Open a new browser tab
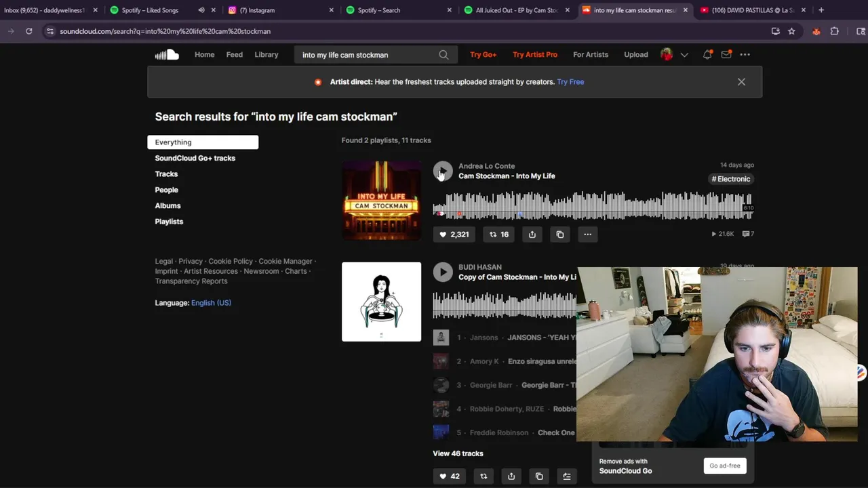868x488 pixels. [x=821, y=10]
